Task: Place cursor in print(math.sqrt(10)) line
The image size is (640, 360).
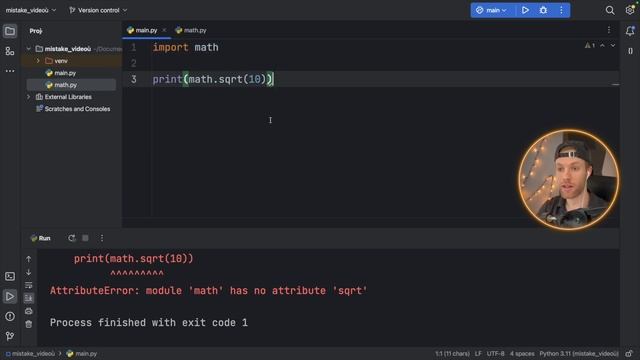Action: 213,79
